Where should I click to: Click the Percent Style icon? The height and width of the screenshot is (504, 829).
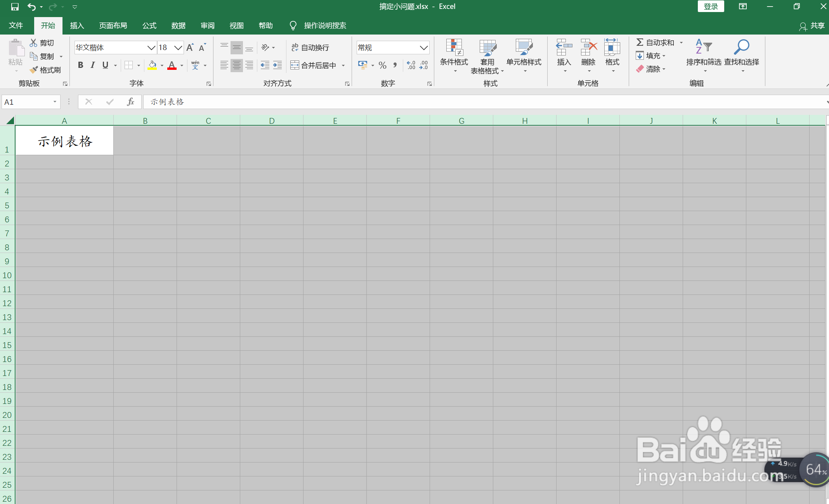tap(382, 65)
